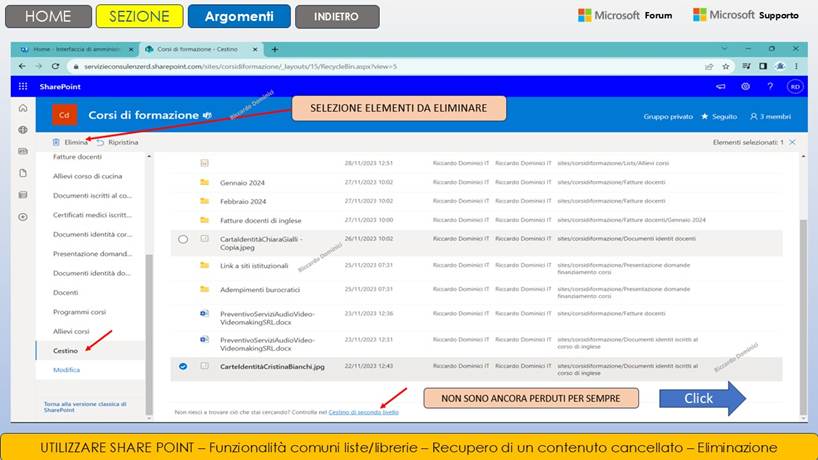818x460 pixels.
Task: Open the browser three-dot menu
Action: coord(796,66)
